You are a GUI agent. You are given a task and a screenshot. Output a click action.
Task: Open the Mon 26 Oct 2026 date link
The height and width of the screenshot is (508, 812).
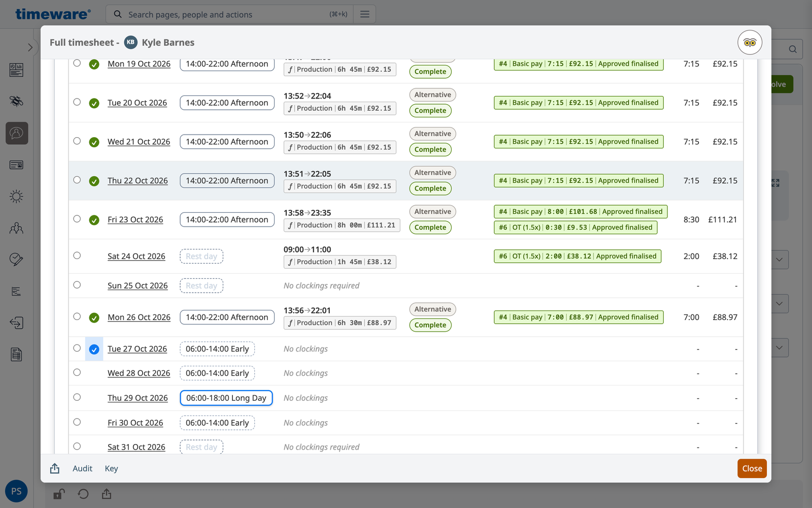click(x=139, y=317)
